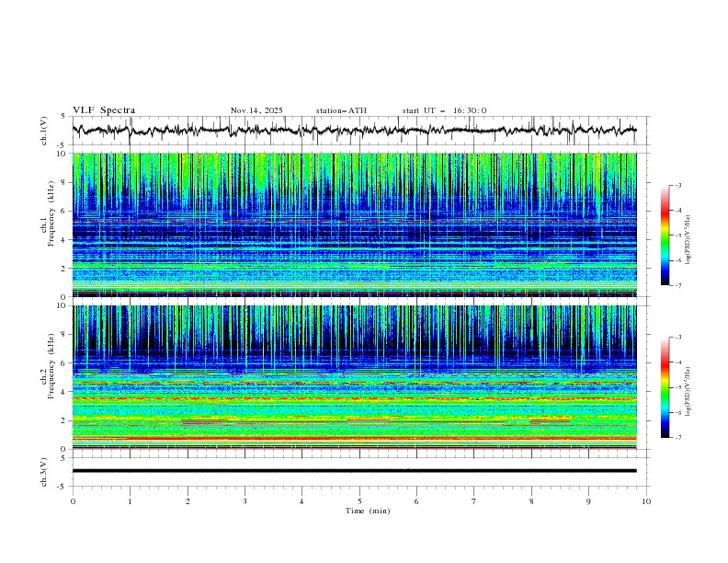The height and width of the screenshot is (563, 728).
Task: Click the orange band near 3.5 kHz in ch.2
Action: [x=354, y=398]
